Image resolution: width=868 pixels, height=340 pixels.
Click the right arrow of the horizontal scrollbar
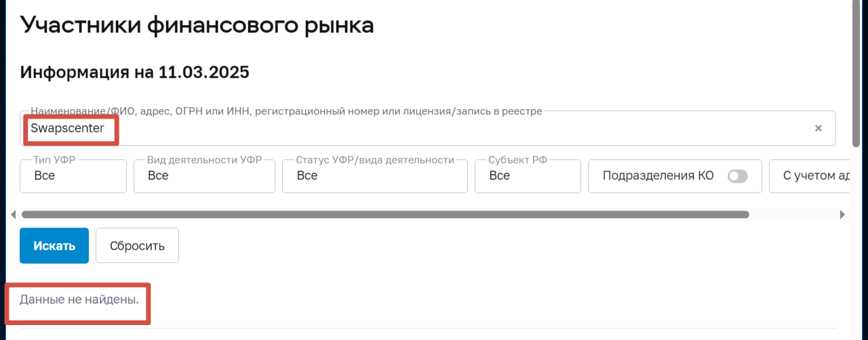842,215
